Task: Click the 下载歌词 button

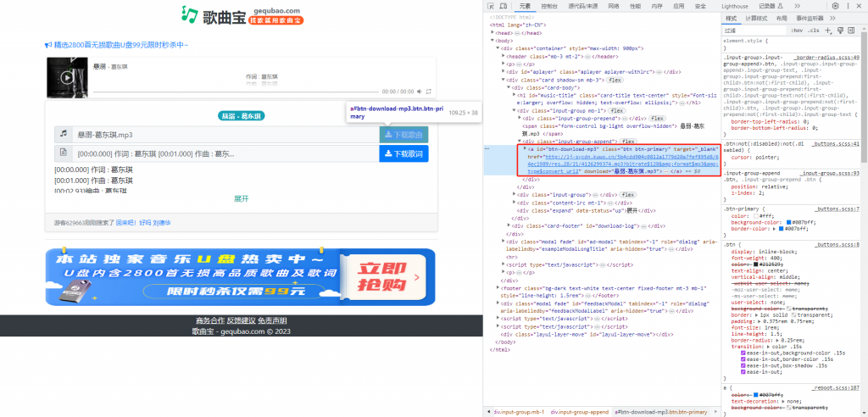Action: coord(404,153)
